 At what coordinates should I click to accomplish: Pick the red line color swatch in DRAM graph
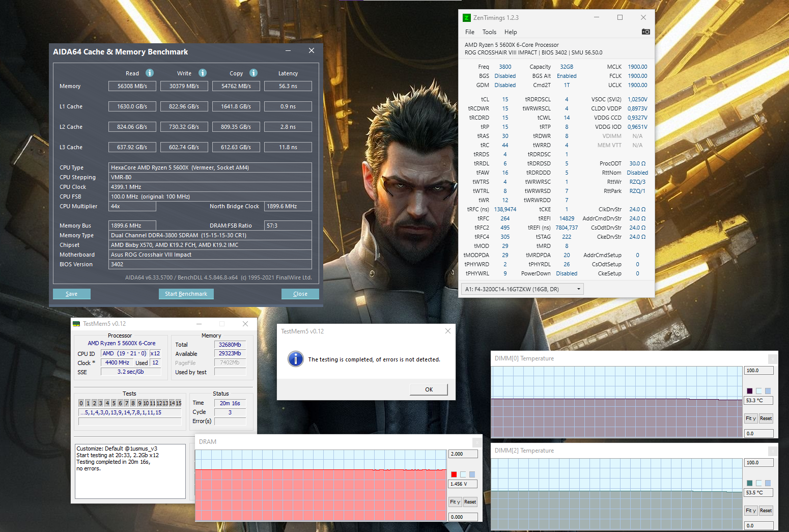pos(454,474)
